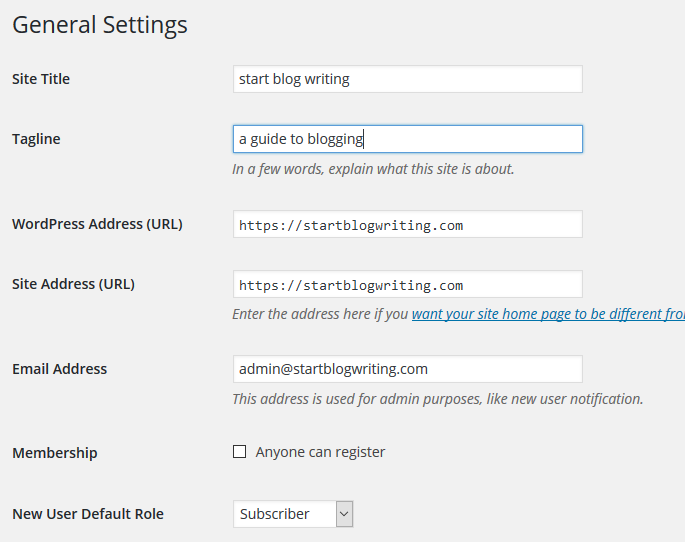
Task: Click the Site Title label
Action: point(41,79)
